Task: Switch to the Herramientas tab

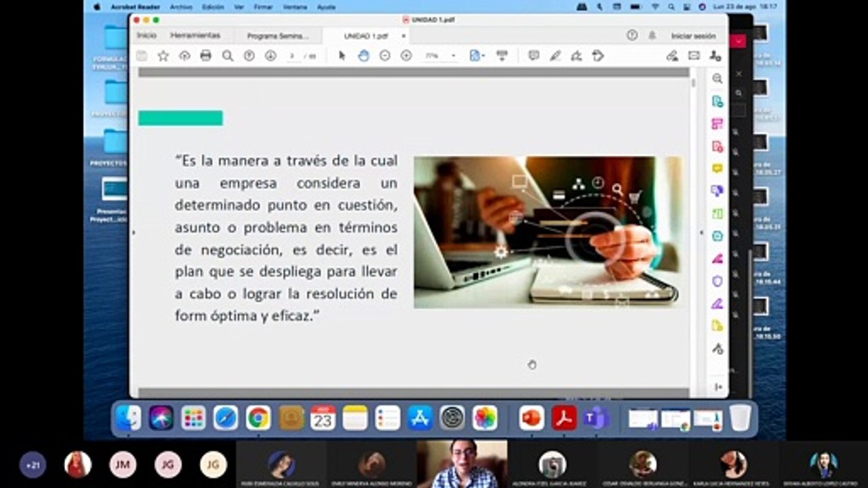Action: (x=195, y=35)
